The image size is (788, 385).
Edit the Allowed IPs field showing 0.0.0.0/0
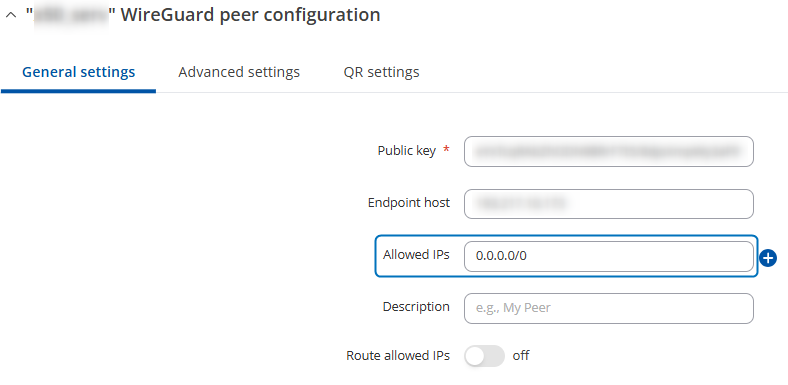pos(609,256)
